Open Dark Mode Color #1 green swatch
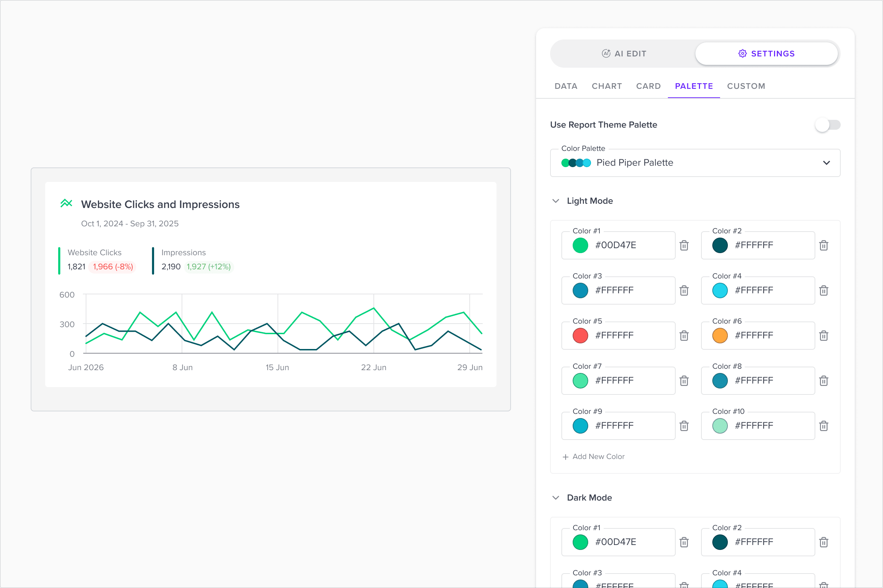This screenshot has height=588, width=883. coord(580,542)
